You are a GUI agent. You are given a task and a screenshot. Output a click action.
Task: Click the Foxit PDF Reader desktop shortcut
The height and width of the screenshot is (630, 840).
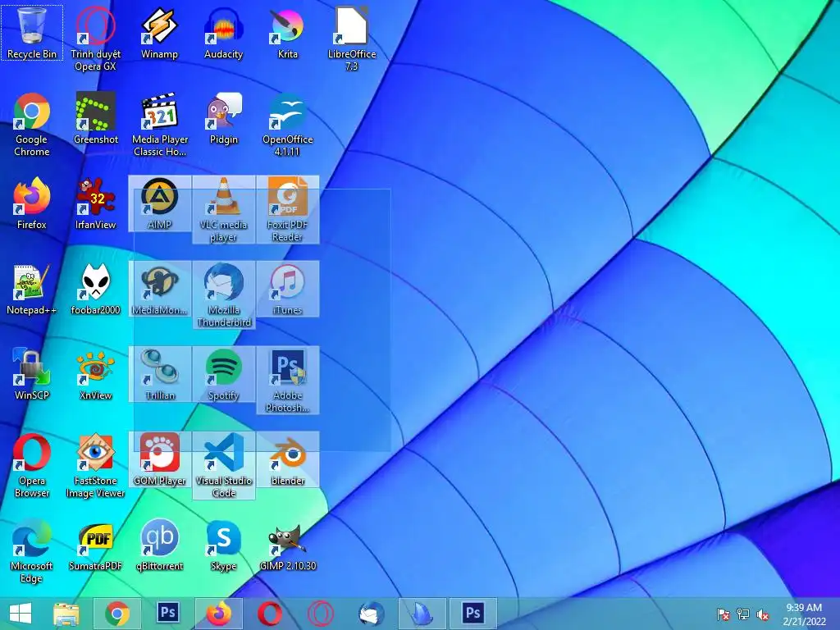[x=287, y=209]
